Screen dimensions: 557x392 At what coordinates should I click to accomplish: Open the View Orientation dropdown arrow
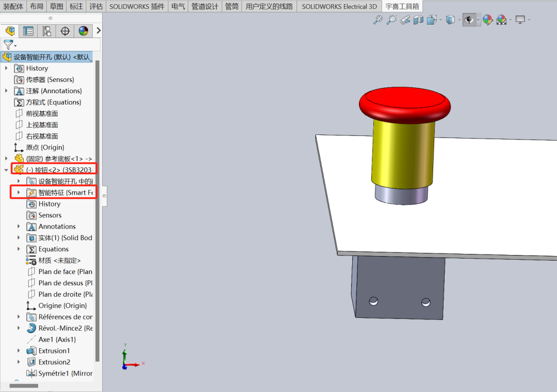click(x=441, y=20)
